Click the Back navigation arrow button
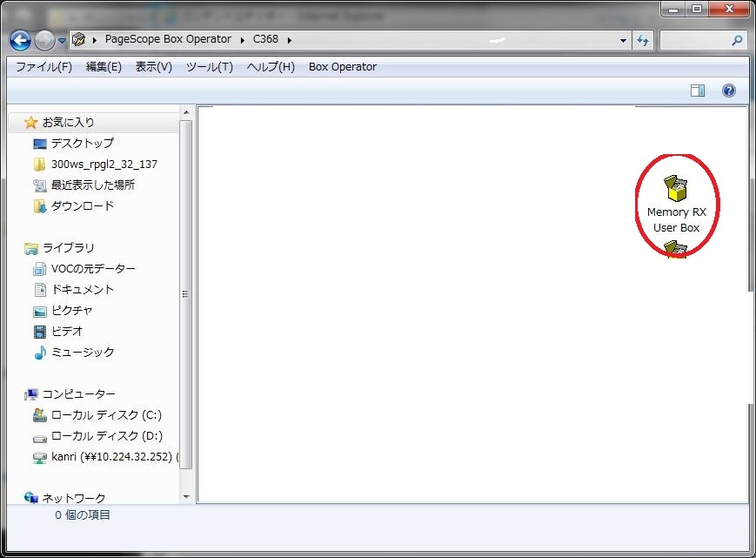The height and width of the screenshot is (558, 756). pyautogui.click(x=20, y=40)
